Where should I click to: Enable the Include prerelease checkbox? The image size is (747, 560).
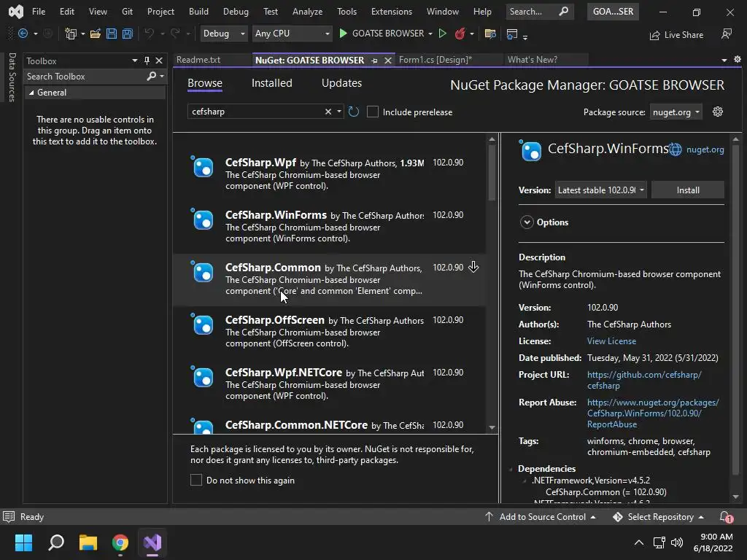tap(373, 112)
